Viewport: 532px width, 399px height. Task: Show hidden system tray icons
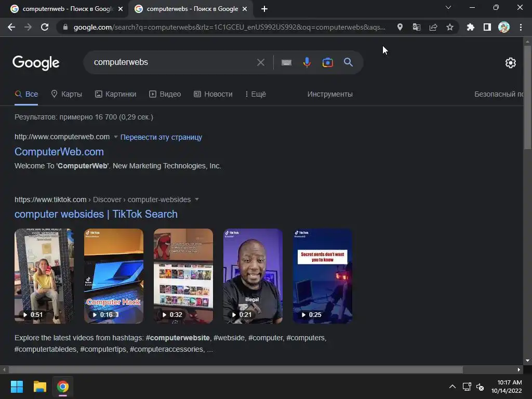[453, 387]
